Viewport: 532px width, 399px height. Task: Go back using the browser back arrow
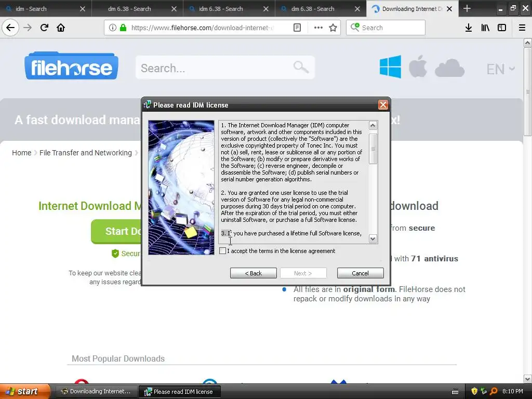point(10,28)
